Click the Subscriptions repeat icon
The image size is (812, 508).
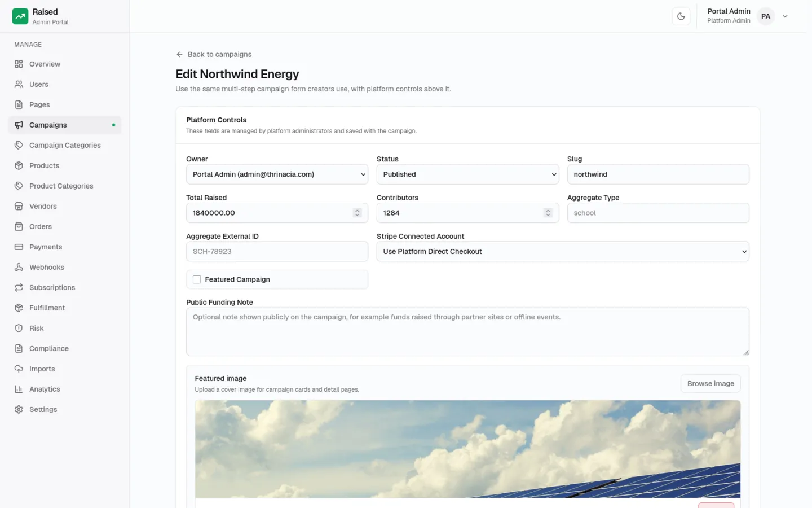(x=19, y=287)
